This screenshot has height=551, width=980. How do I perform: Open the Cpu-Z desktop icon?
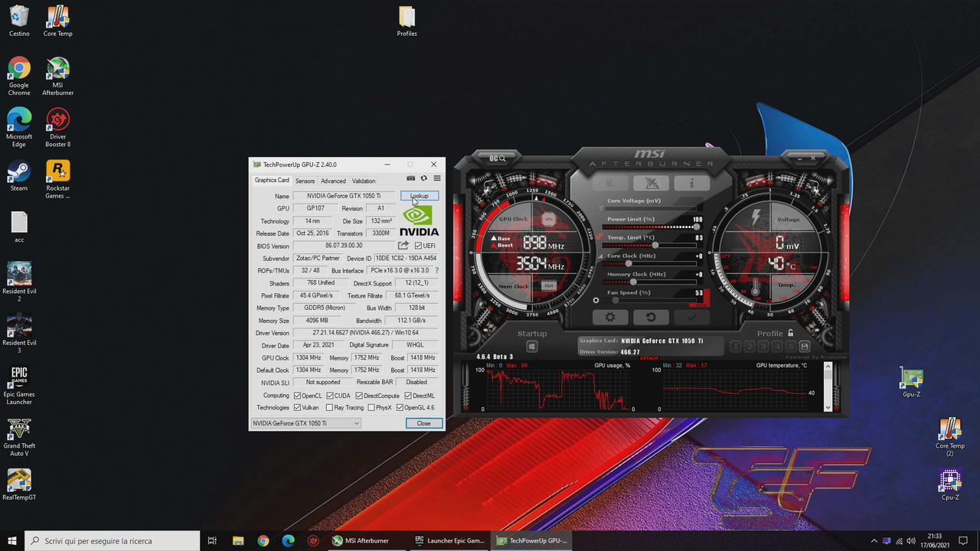click(x=950, y=485)
